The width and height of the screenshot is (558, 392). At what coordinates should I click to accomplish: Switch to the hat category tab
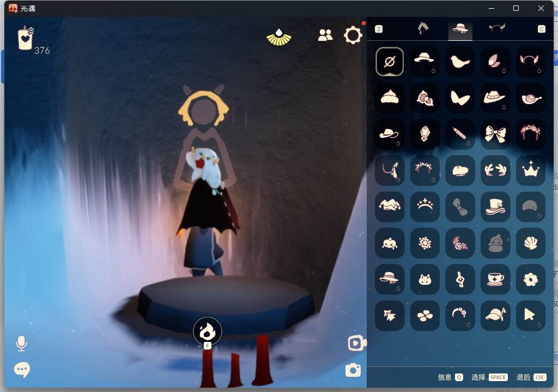click(x=460, y=29)
